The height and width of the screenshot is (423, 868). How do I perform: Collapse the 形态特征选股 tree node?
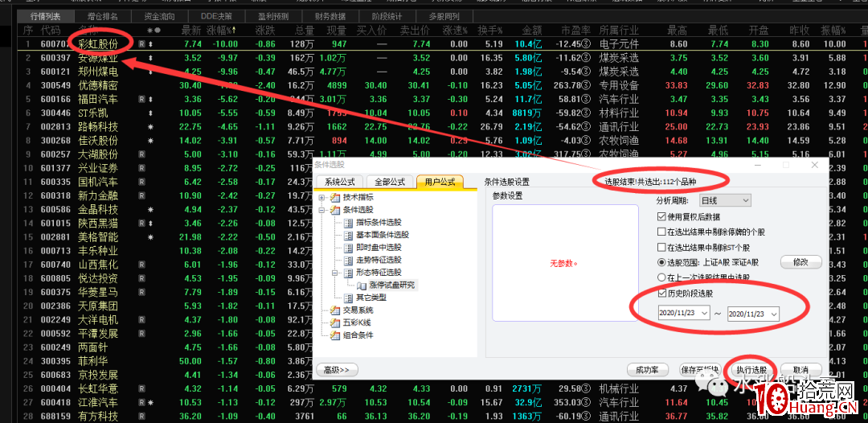pos(335,273)
